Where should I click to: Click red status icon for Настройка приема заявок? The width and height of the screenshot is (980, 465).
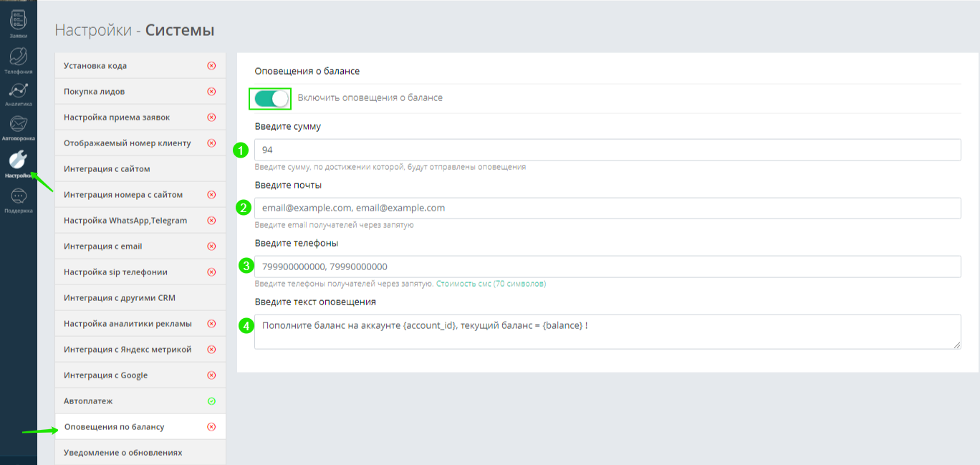(x=211, y=118)
